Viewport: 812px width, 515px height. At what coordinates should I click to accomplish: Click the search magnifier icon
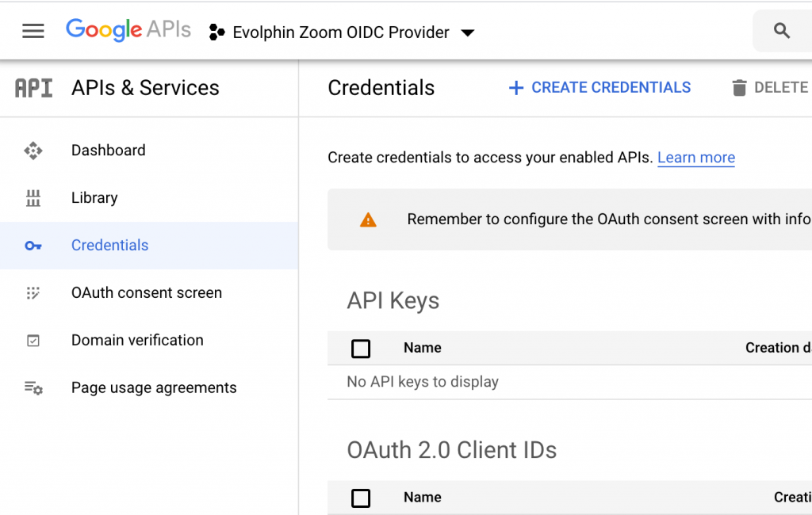pos(781,31)
